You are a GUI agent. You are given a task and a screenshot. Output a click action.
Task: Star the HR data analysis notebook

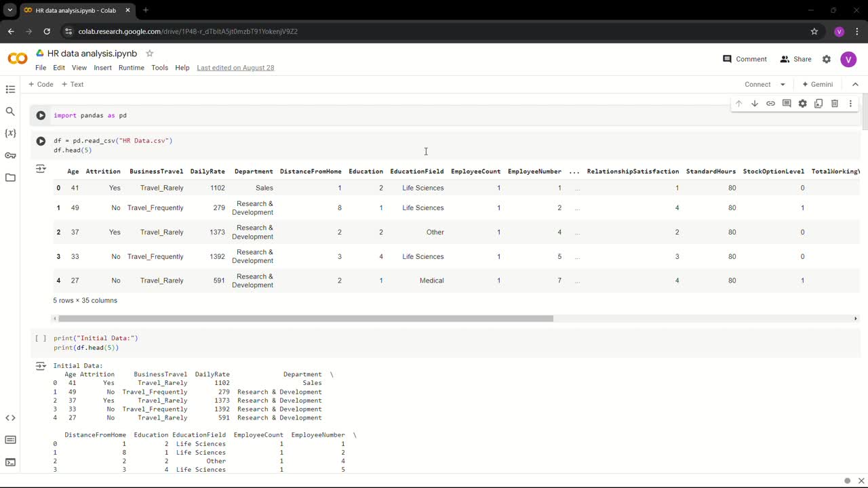tap(150, 54)
